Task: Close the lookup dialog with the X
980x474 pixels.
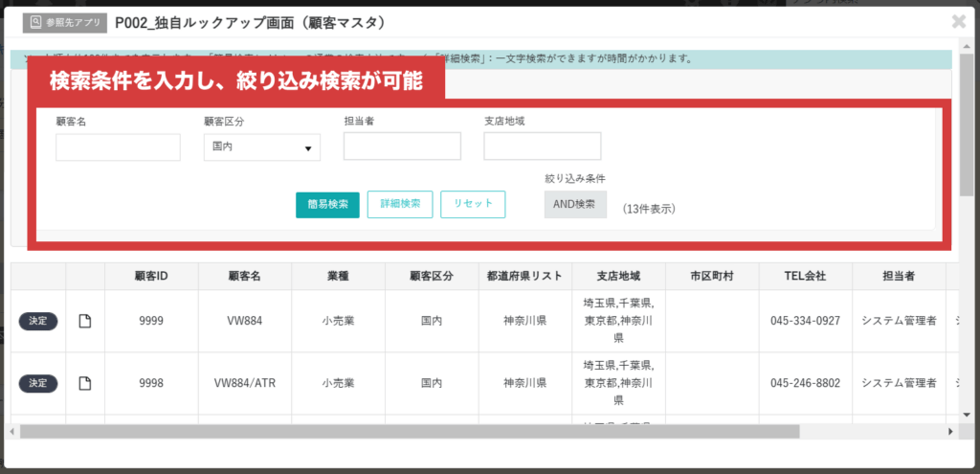Action: (x=958, y=21)
